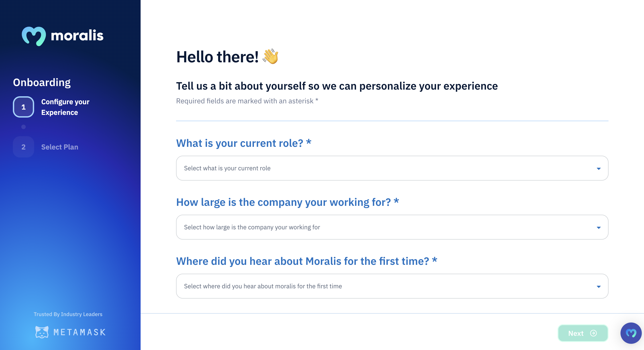
Task: Click the arrow circle icon in Next button
Action: [593, 333]
